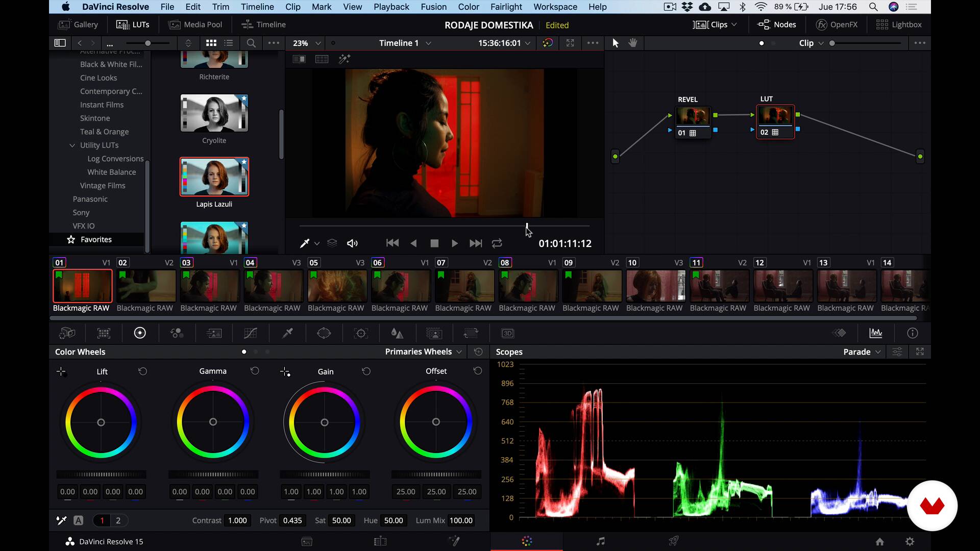This screenshot has height=551, width=980.
Task: Click the auto color magic wand in viewer
Action: click(345, 59)
